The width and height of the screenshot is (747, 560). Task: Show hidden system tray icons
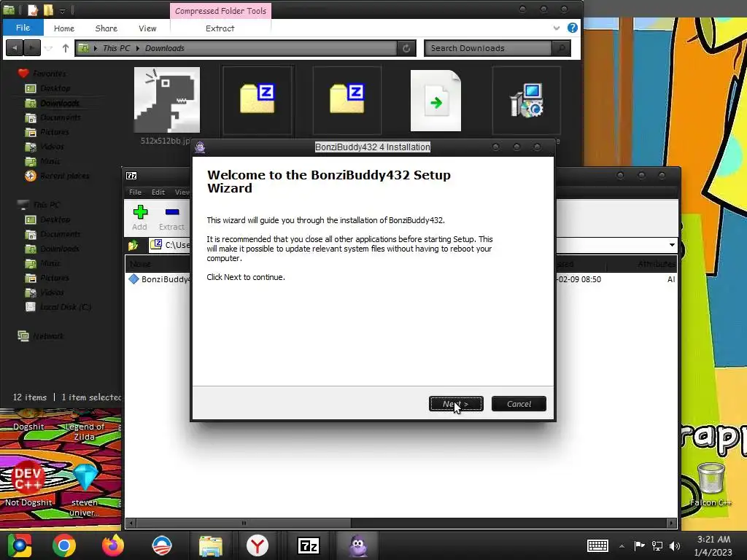point(622,546)
